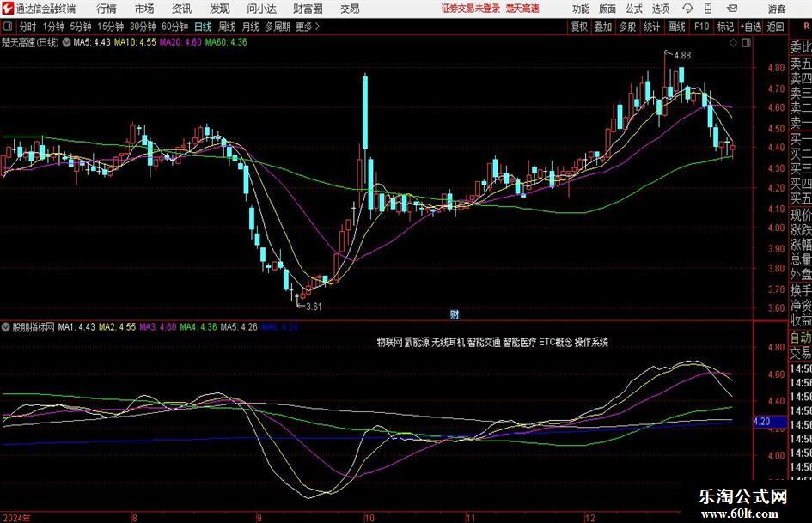The width and height of the screenshot is (812, 523).
Task: Click the 通达信 red logo icon
Action: click(8, 9)
